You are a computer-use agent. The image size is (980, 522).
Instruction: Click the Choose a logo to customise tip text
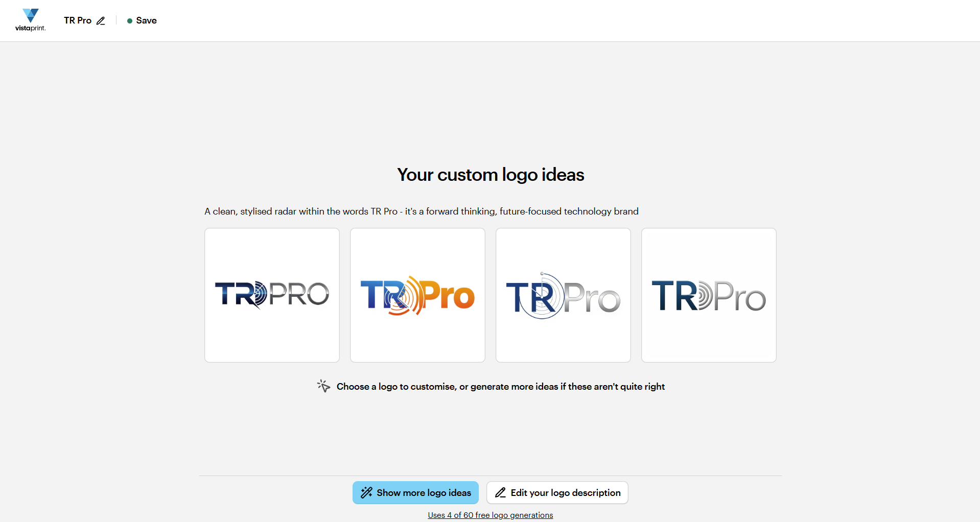coord(500,387)
